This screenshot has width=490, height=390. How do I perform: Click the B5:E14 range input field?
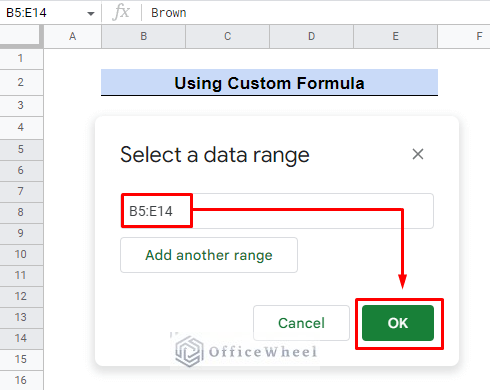277,211
